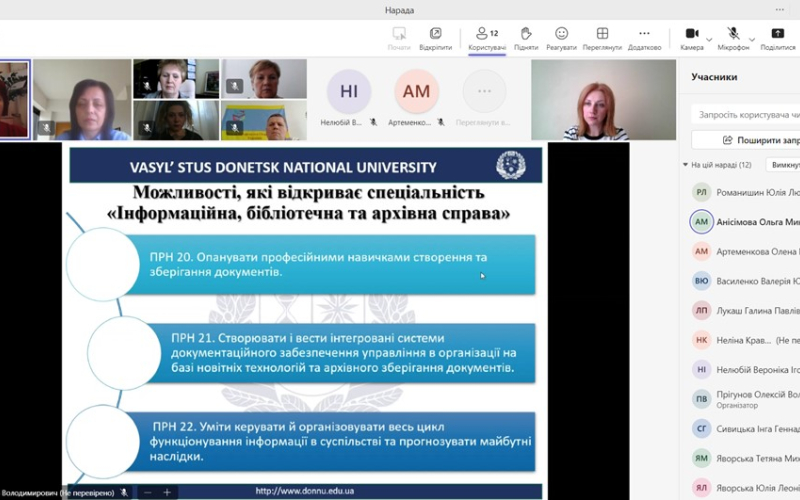Open window more options ellipsis in title bar
Image resolution: width=800 pixels, height=500 pixels.
[780, 10]
